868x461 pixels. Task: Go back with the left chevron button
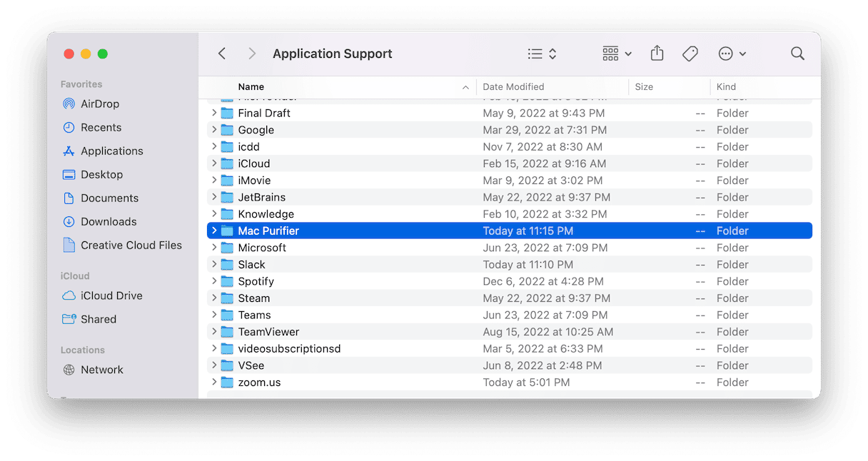[222, 54]
